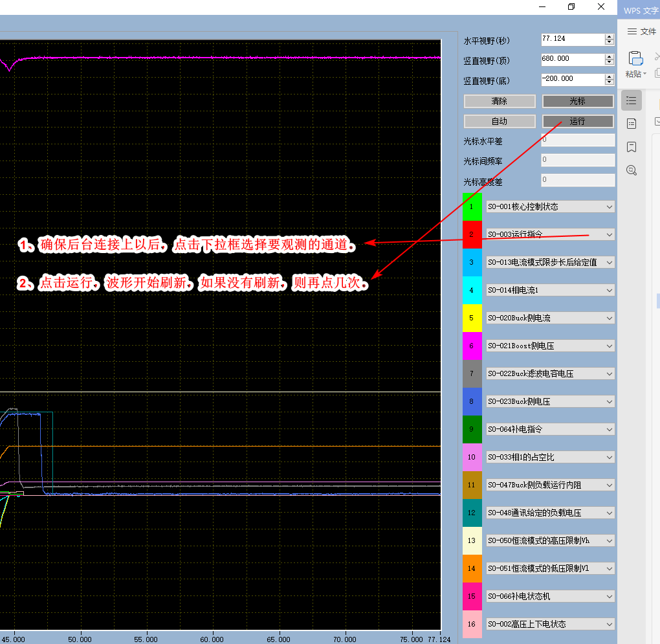
Task: Minimize the oscilloscope window
Action: tap(542, 6)
